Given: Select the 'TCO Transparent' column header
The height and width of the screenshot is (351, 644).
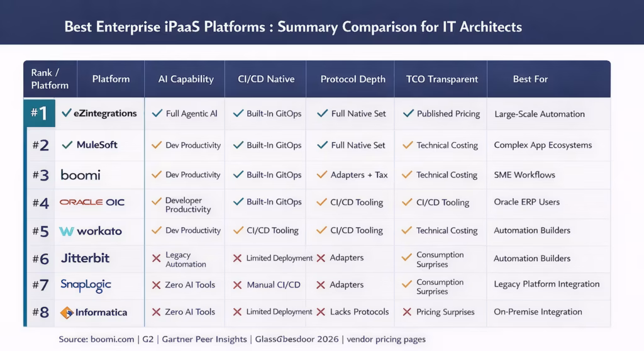Looking at the screenshot, I should pyautogui.click(x=442, y=79).
